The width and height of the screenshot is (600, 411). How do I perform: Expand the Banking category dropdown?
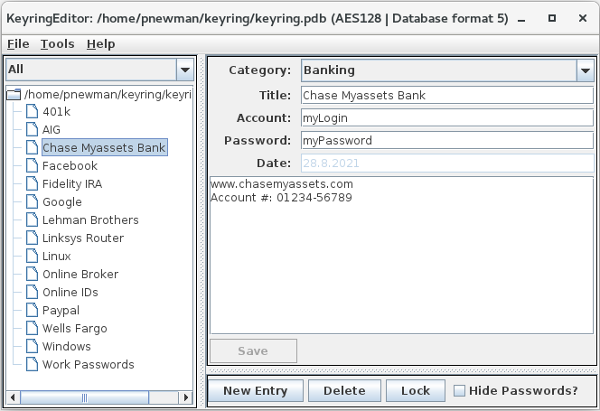tap(584, 70)
